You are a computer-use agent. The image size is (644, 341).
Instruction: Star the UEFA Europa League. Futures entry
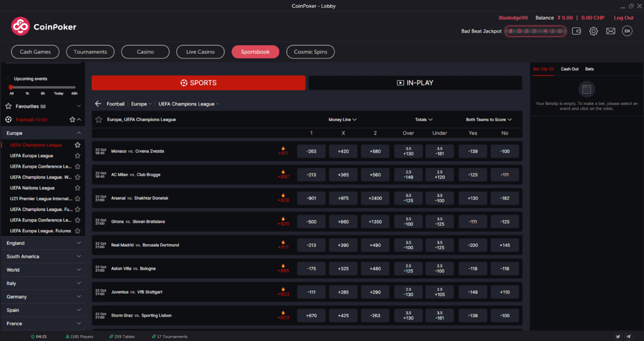[77, 230]
